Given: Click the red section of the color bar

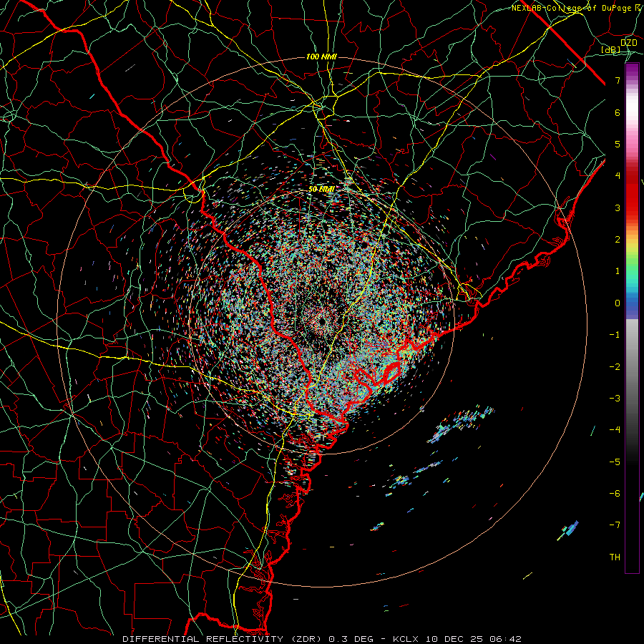Looking at the screenshot, I should point(632,193).
